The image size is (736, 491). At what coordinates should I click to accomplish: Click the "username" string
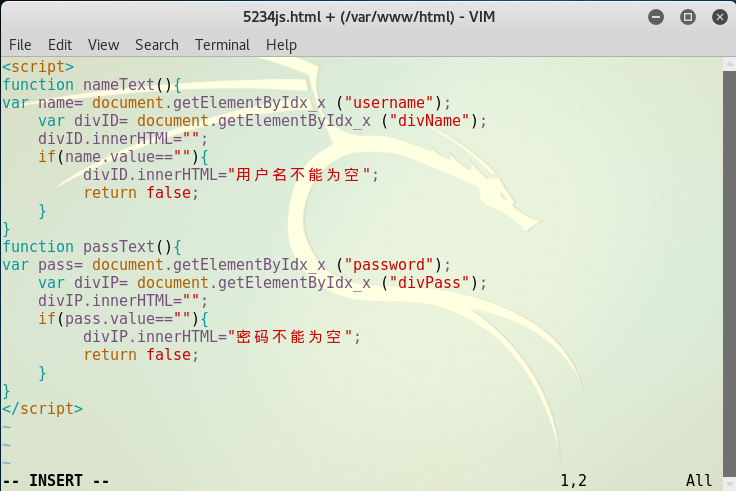point(389,103)
